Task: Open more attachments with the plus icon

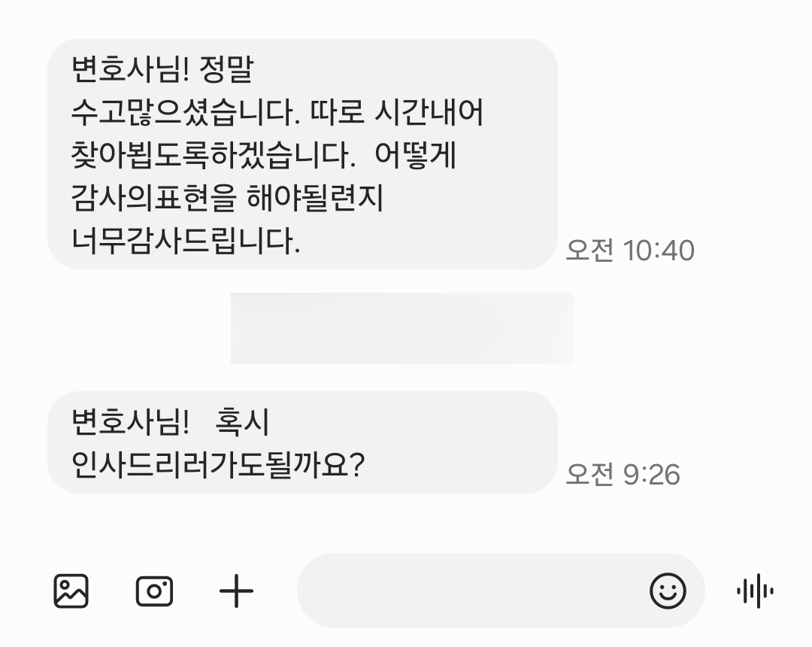Action: (236, 591)
